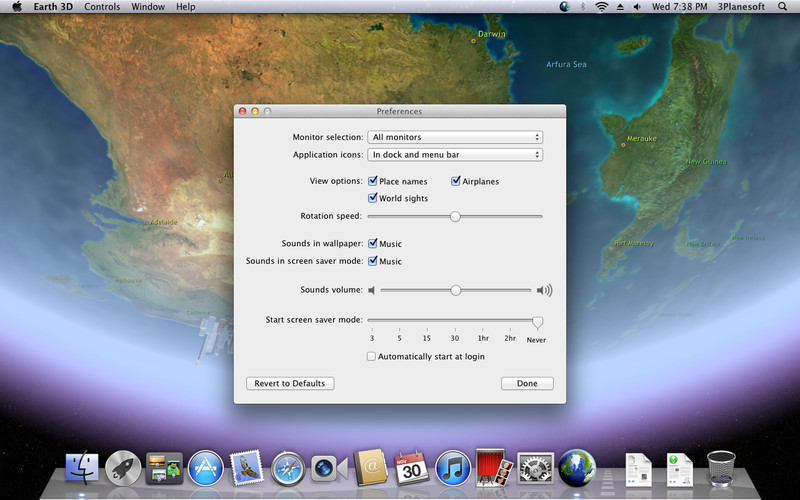
Task: Launch Safari compass icon in dock
Action: tap(288, 468)
